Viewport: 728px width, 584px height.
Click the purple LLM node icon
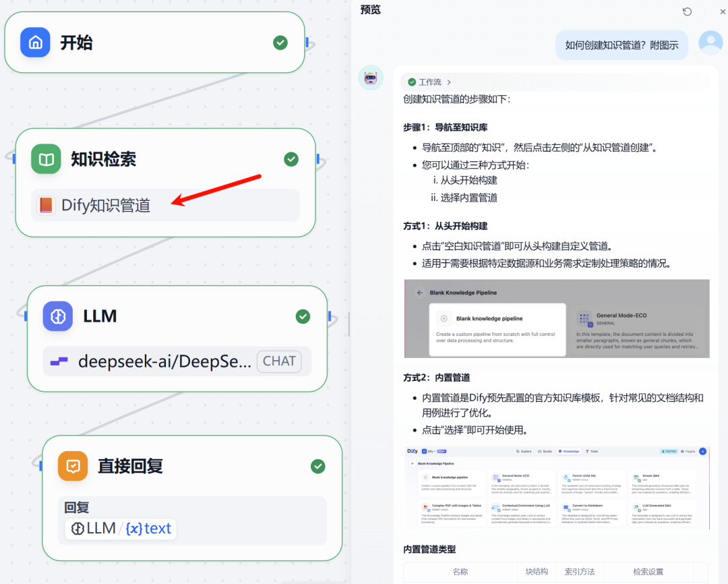coord(57,316)
